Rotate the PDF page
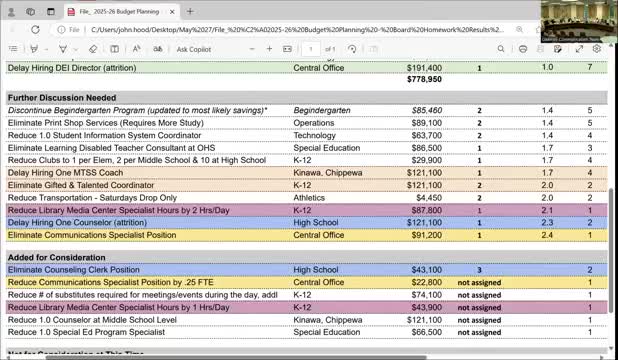618x360 pixels. tap(352, 49)
